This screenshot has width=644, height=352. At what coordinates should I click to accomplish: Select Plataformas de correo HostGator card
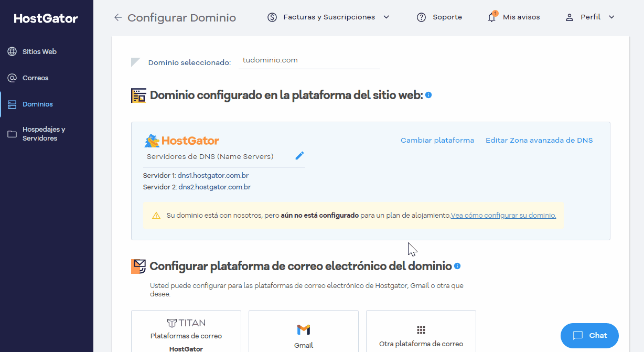(186, 331)
